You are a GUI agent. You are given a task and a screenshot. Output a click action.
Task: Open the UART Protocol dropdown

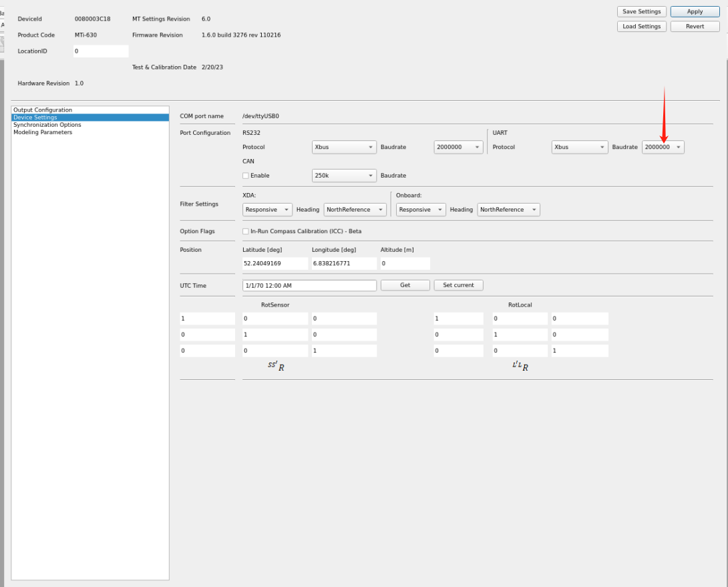coord(580,147)
